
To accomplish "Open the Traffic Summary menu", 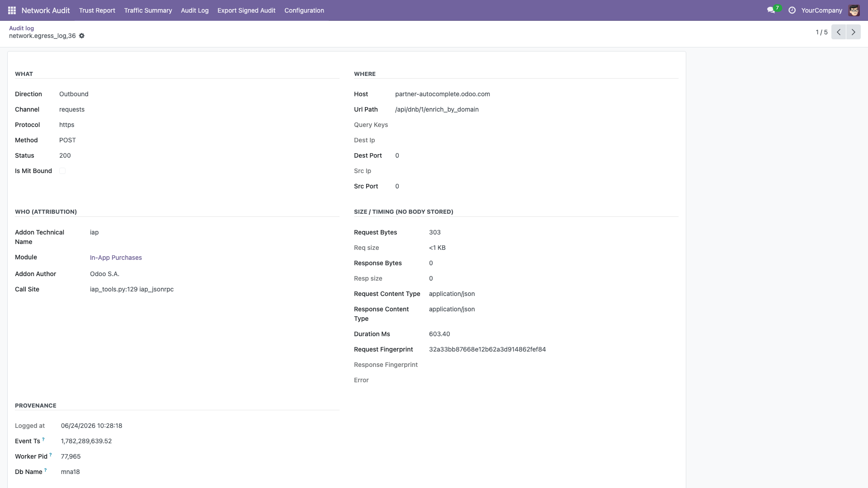I will coord(148,10).
